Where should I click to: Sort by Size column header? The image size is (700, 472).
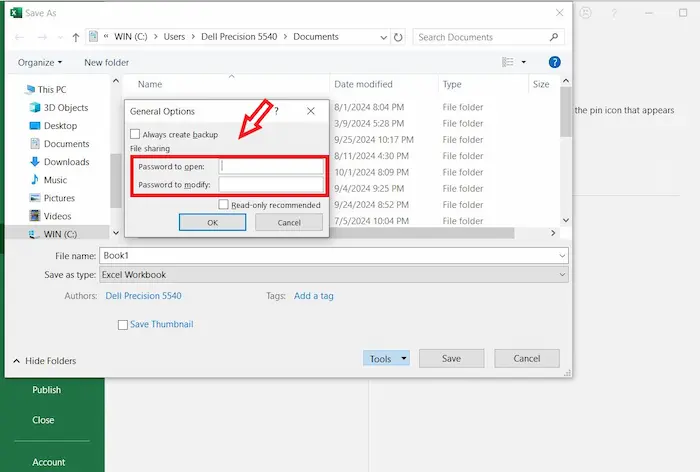541,84
